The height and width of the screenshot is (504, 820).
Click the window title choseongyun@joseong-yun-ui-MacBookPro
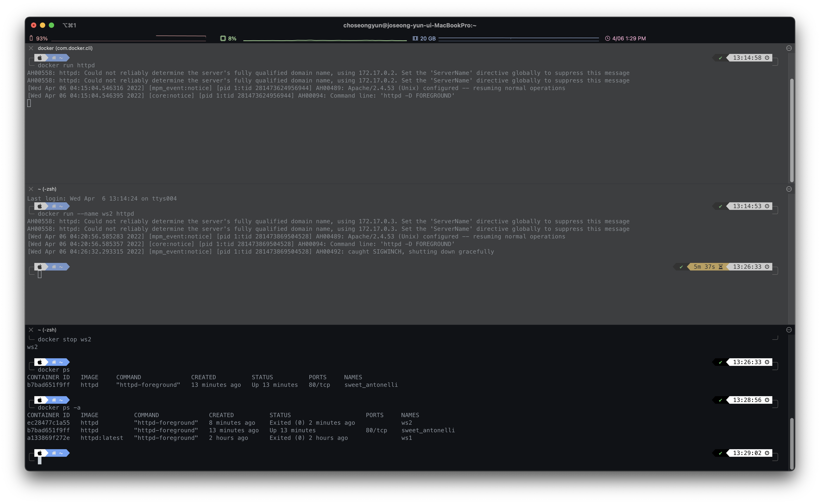coord(410,25)
